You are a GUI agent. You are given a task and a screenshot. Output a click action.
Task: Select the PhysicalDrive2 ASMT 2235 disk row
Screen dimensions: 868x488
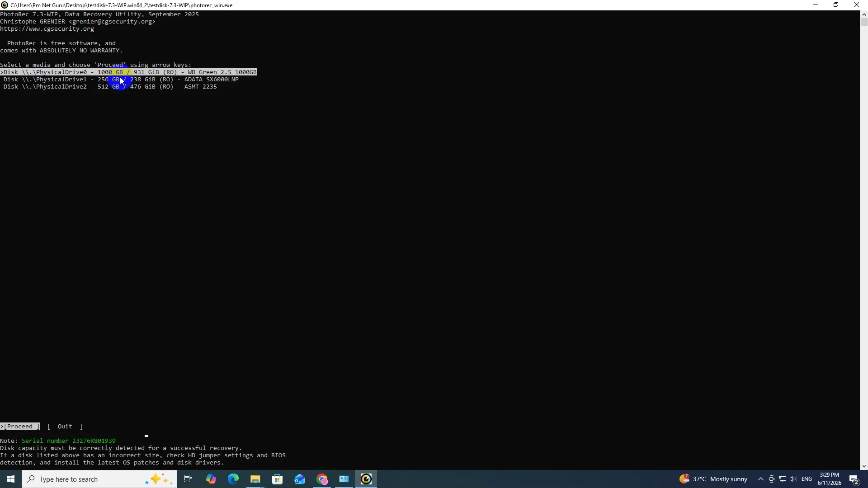coord(110,87)
